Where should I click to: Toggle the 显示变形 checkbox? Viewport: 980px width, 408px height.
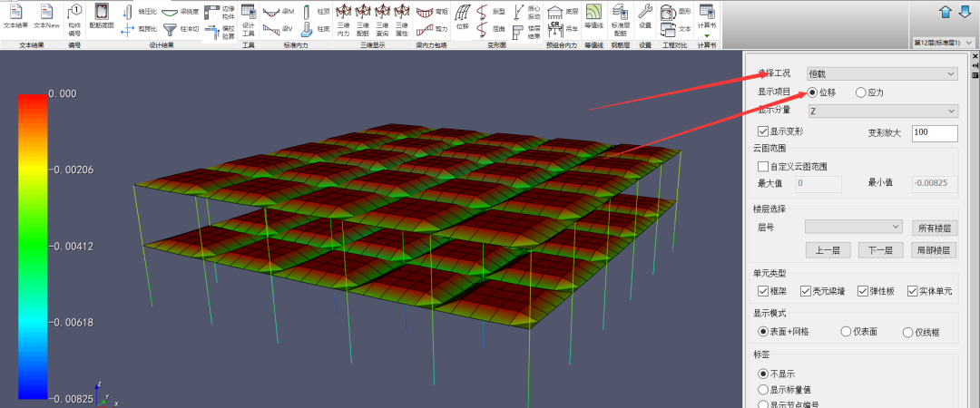tap(762, 131)
